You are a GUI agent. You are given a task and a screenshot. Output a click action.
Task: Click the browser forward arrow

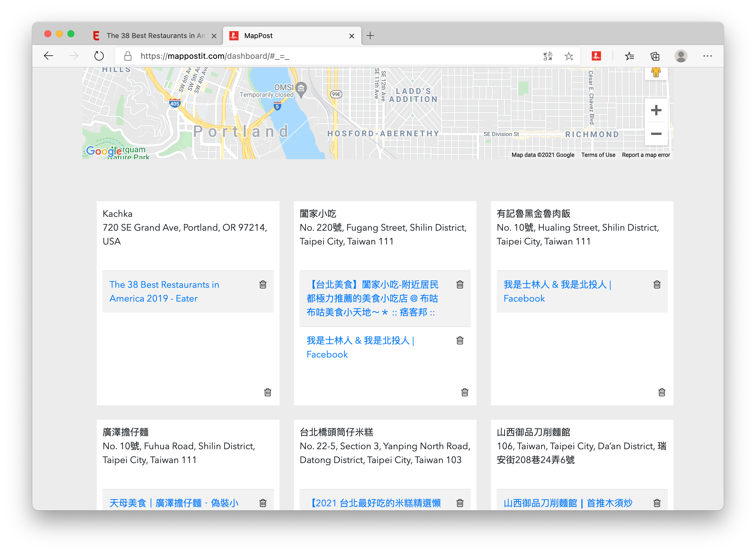coord(73,56)
